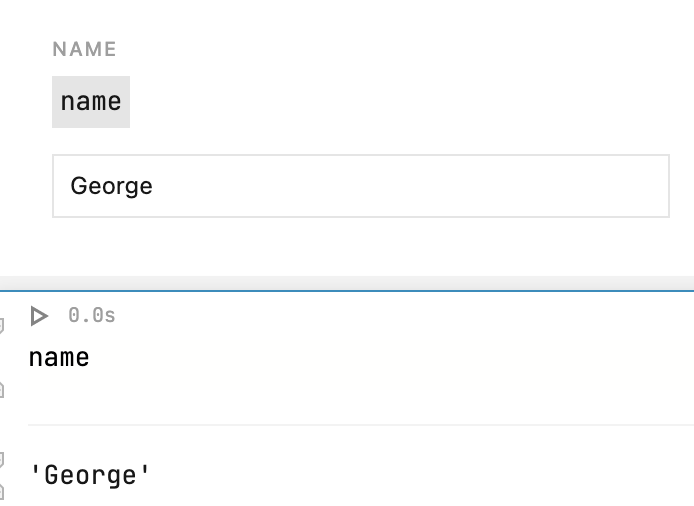Click the lower gutter icon beside the 'George' output
The height and width of the screenshot is (506, 694).
[x=2, y=491]
